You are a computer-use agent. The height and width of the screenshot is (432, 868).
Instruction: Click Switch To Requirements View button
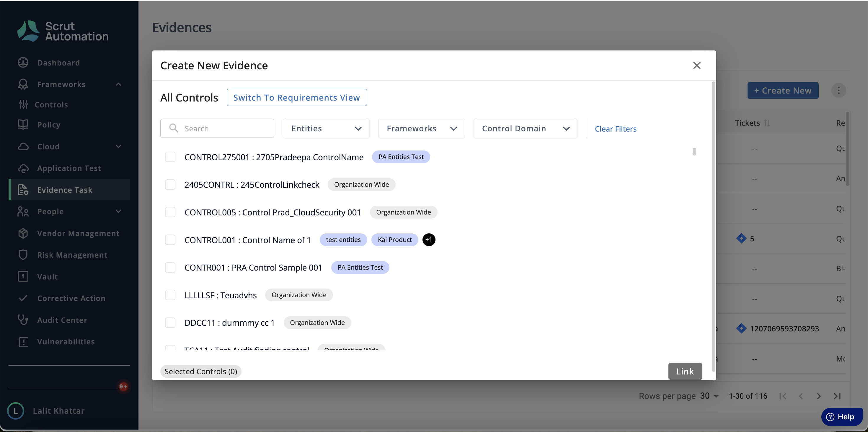[296, 97]
